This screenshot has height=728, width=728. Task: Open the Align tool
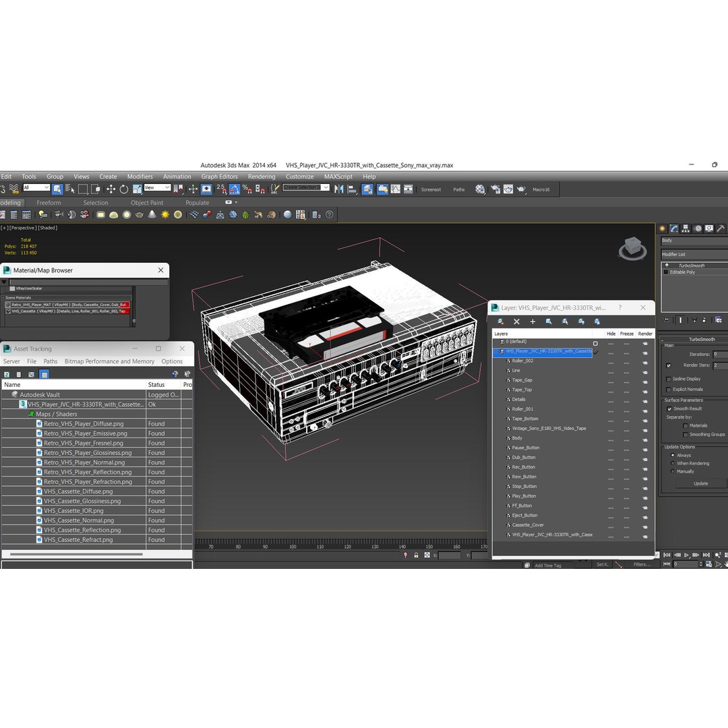pos(352,189)
